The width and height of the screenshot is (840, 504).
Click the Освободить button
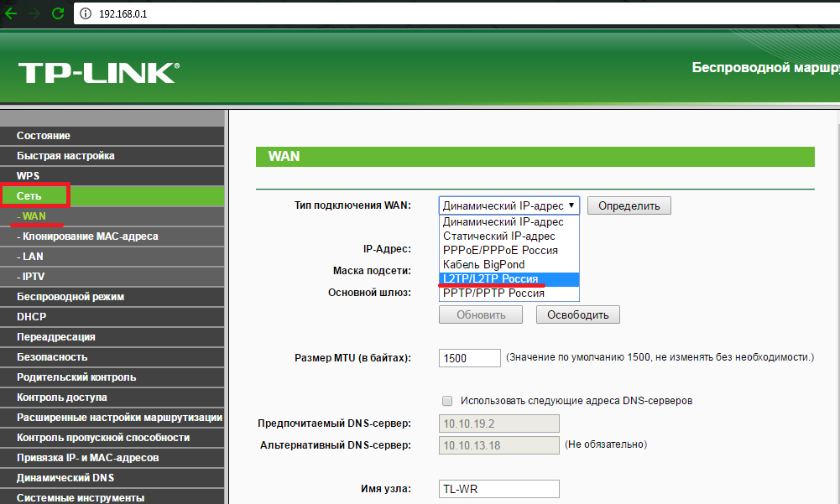577,315
